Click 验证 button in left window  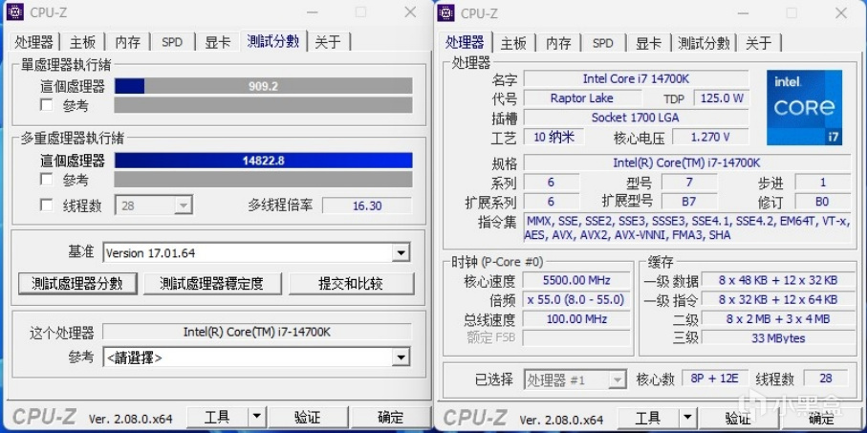(308, 417)
